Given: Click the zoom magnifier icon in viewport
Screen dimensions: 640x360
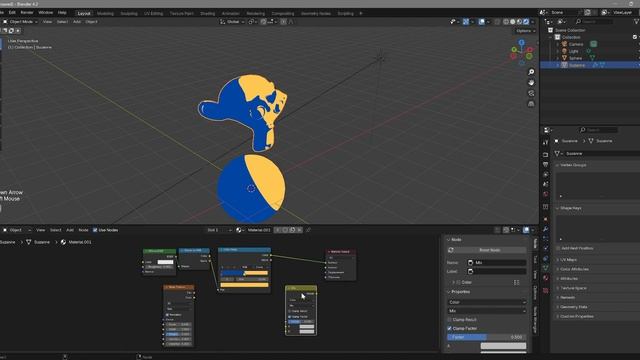Looking at the screenshot, I should (531, 72).
